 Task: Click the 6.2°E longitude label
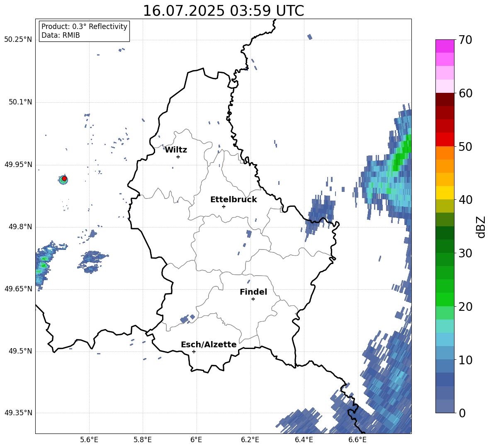(x=250, y=440)
